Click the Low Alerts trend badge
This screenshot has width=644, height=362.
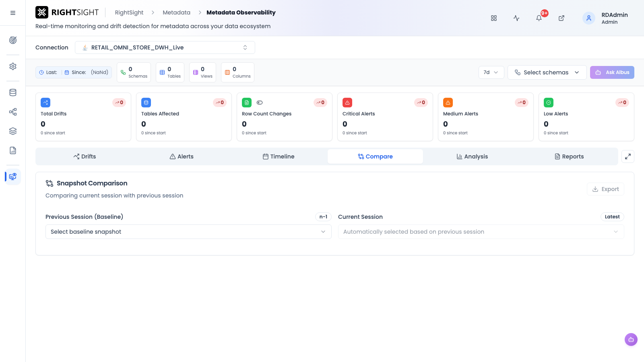click(x=622, y=103)
